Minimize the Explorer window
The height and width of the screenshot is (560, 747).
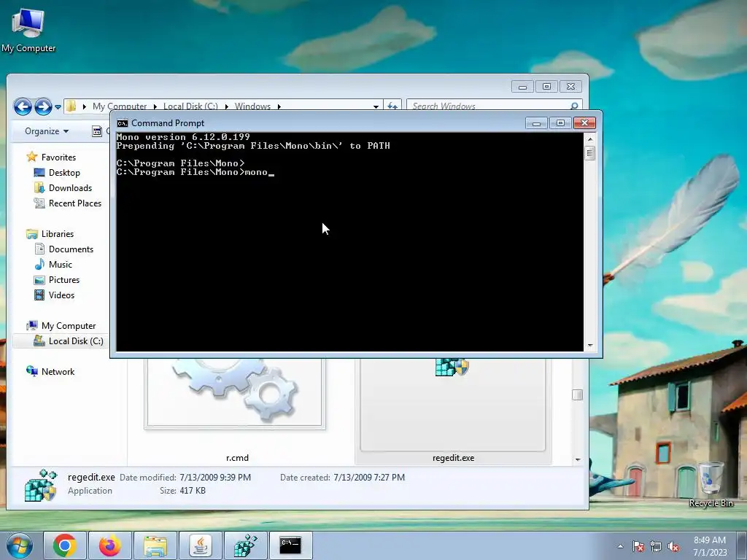[522, 86]
